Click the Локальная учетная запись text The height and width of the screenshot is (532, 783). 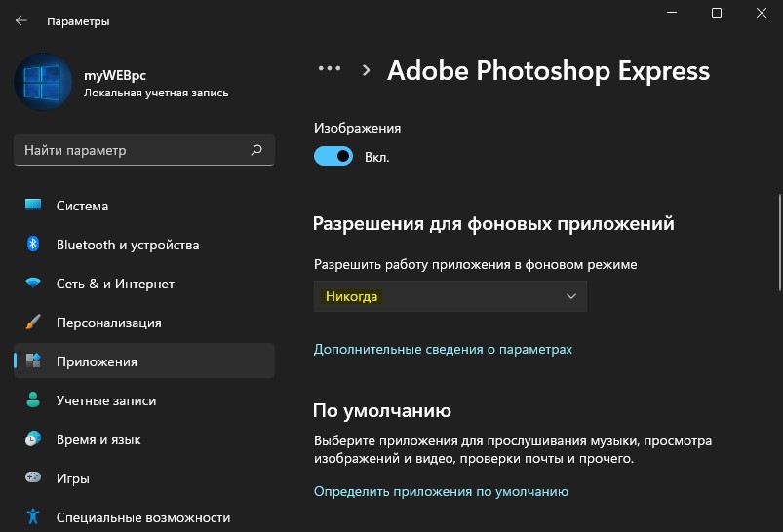point(156,93)
